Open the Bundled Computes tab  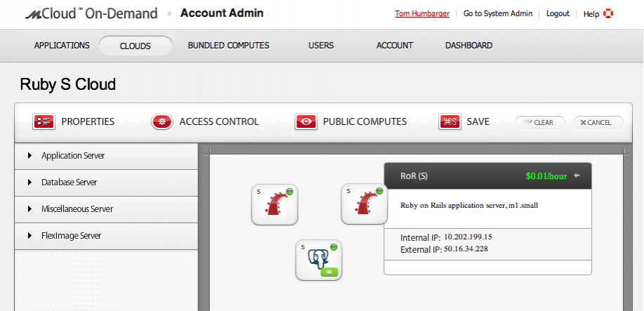pos(228,46)
